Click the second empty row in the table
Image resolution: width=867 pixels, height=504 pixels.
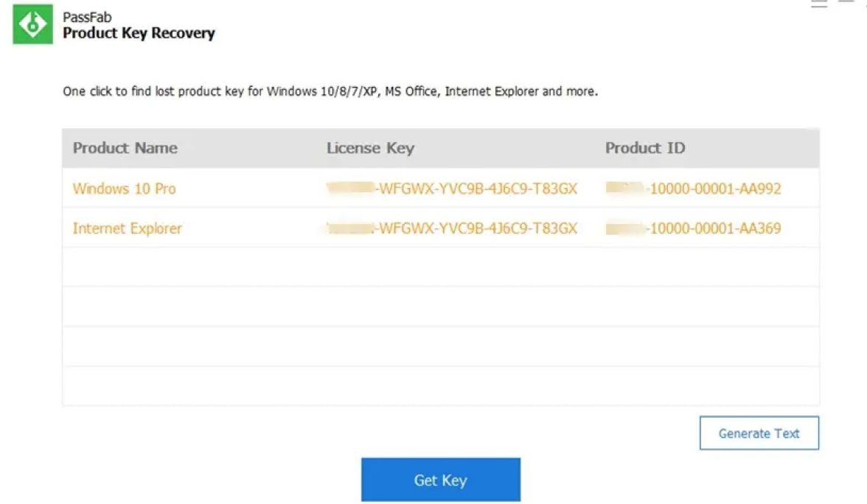coord(440,307)
